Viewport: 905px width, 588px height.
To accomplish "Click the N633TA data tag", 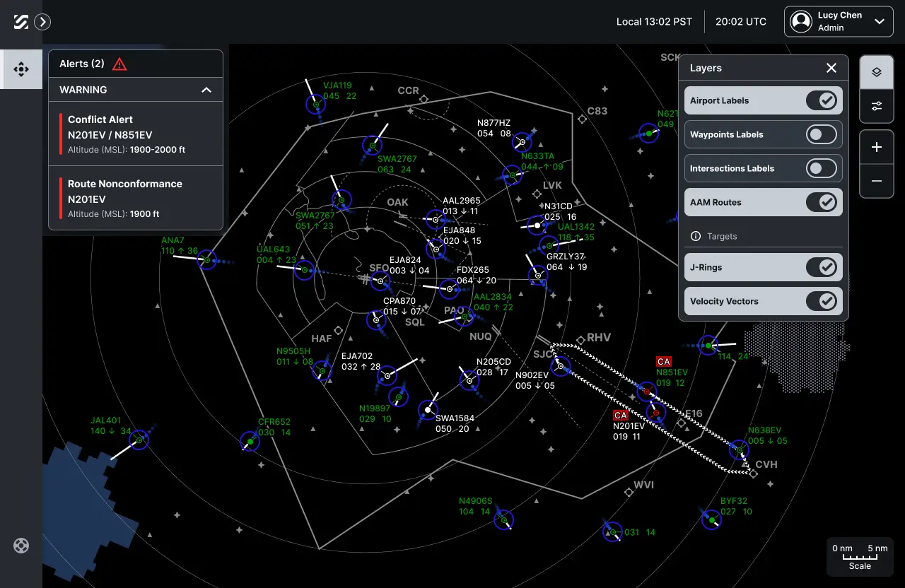I will [542, 161].
